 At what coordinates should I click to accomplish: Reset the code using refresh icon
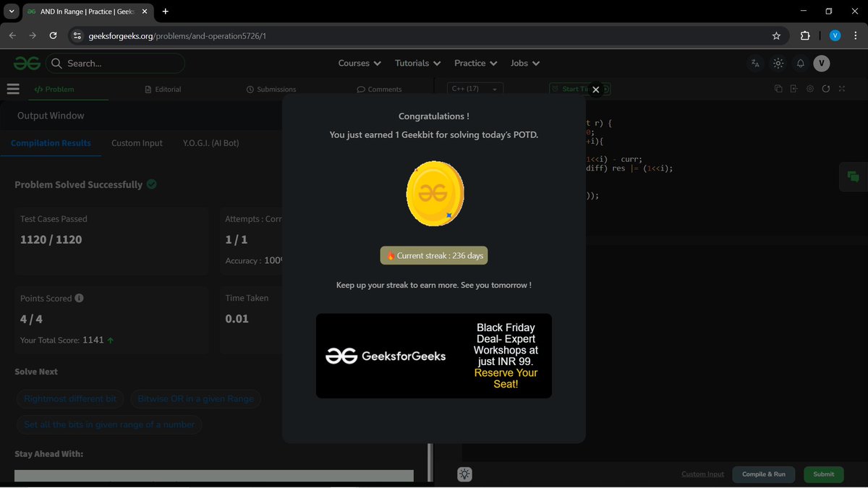click(826, 87)
